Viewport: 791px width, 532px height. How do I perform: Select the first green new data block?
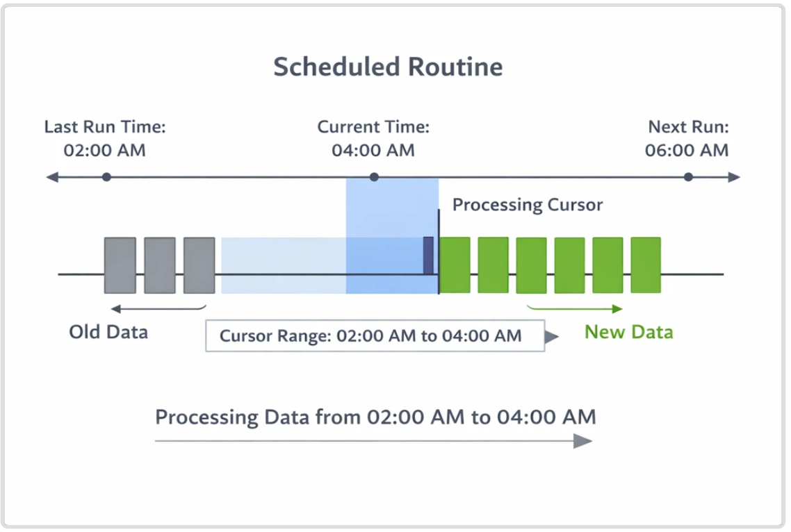pos(455,265)
